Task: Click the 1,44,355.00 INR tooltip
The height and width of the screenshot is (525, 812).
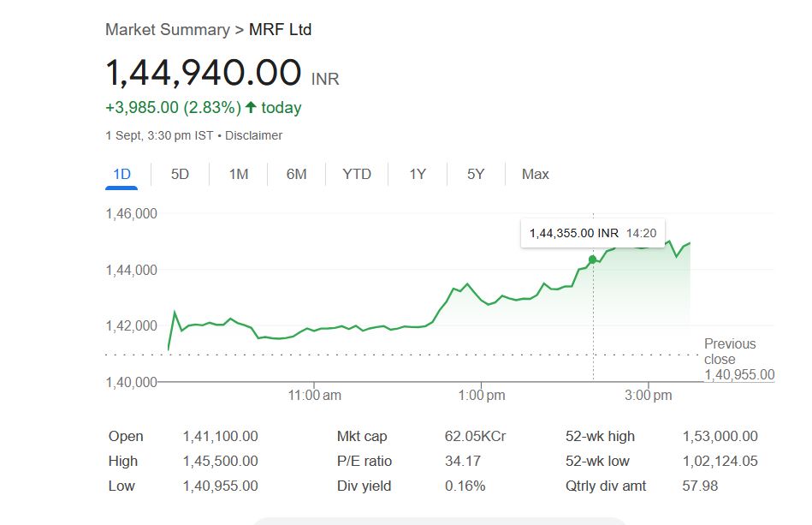Action: 592,233
